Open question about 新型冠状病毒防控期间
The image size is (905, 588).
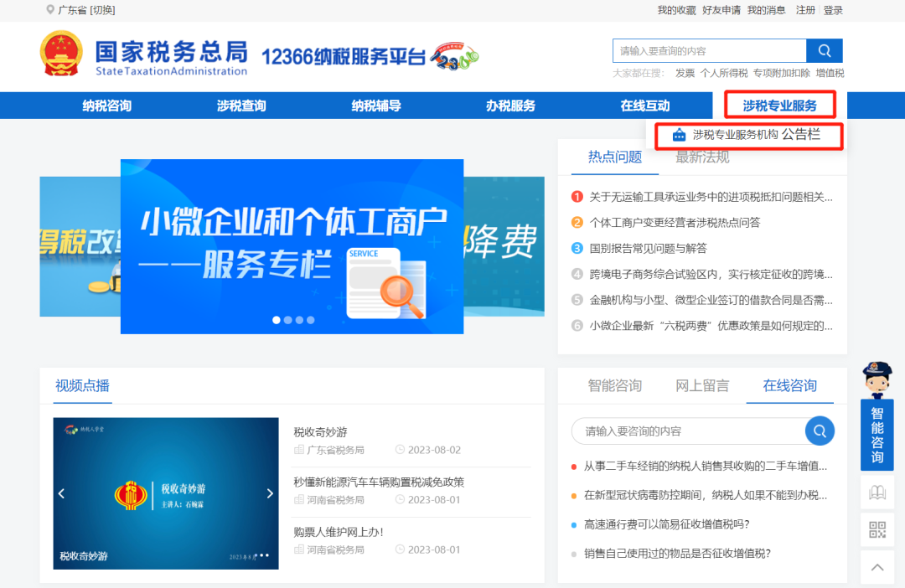706,495
